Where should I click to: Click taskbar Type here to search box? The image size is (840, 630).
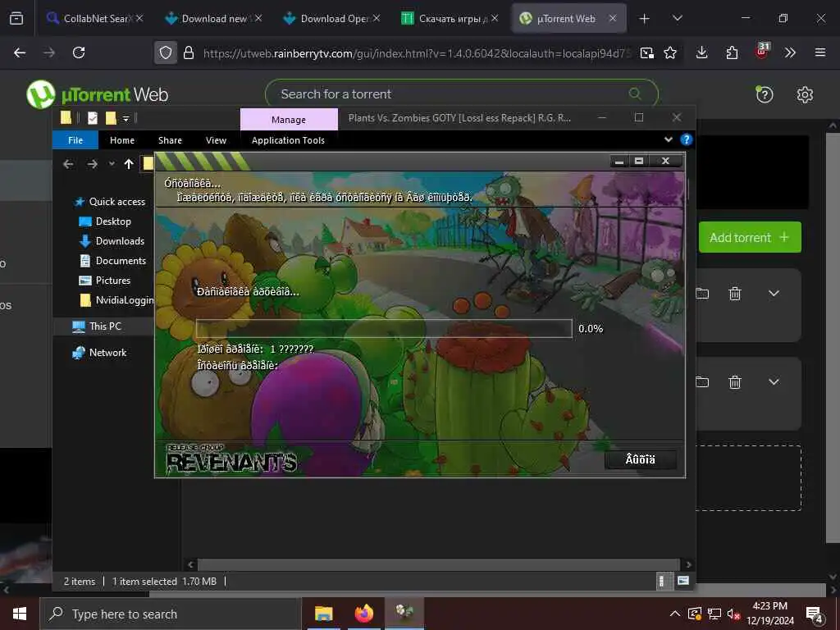pyautogui.click(x=171, y=614)
